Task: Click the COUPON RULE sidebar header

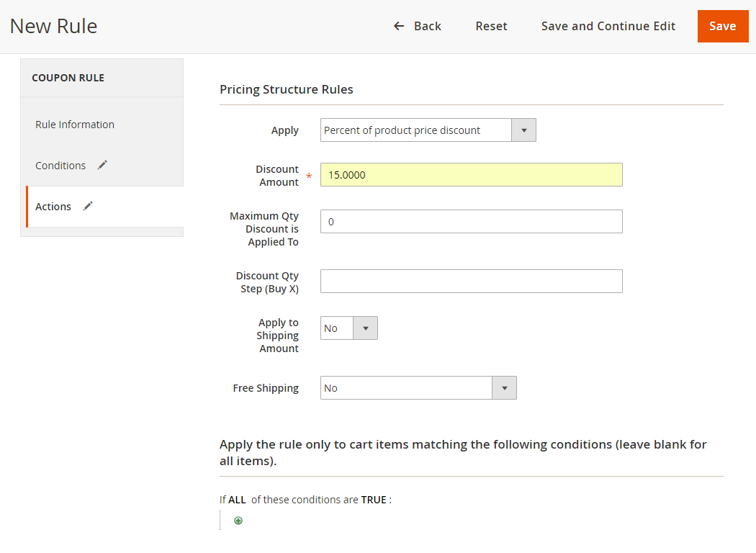Action: tap(68, 78)
